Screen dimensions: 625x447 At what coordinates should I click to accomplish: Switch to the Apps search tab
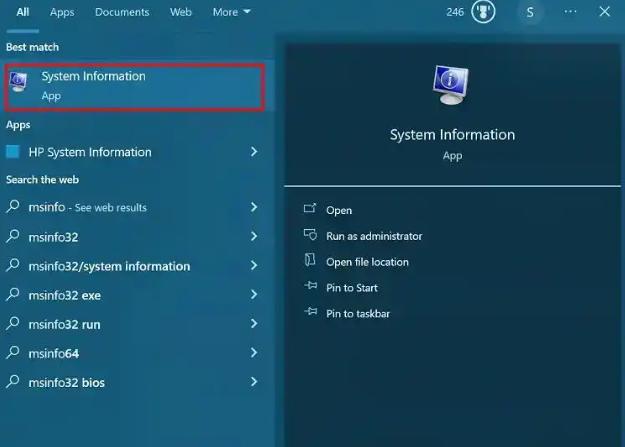pyautogui.click(x=62, y=12)
